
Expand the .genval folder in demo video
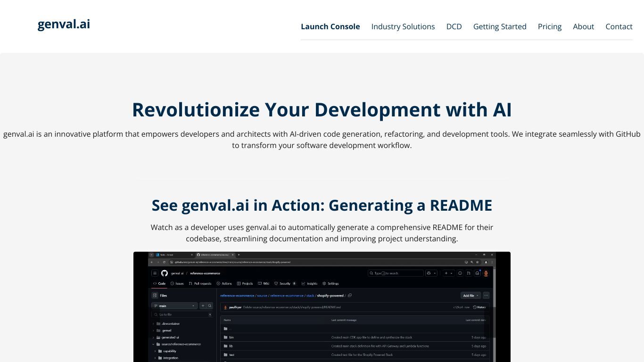153,330
